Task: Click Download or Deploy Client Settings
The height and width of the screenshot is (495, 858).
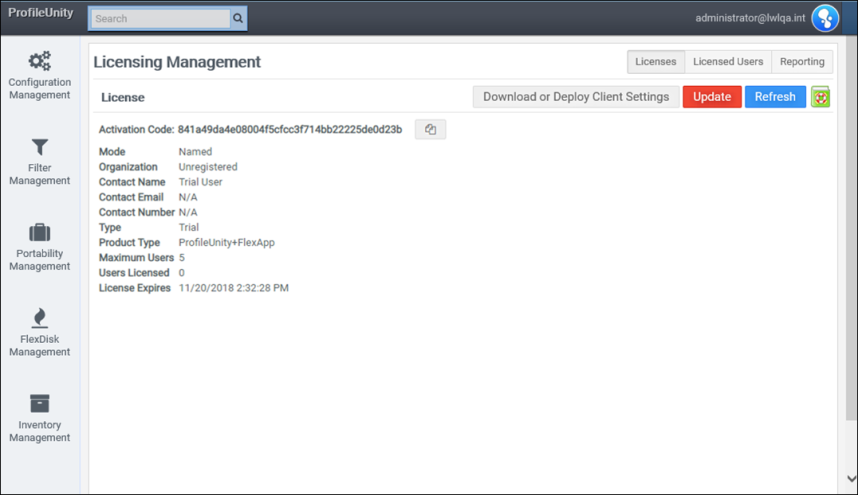Action: pyautogui.click(x=576, y=97)
